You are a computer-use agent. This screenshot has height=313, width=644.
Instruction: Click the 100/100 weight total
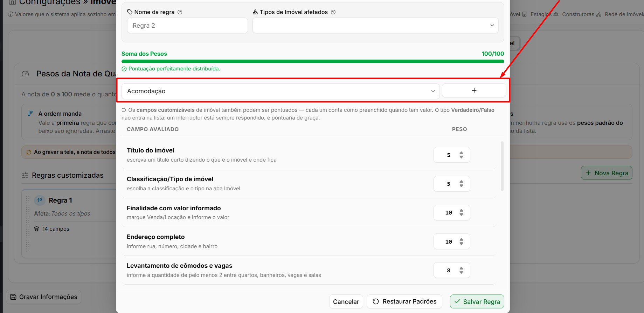tap(493, 54)
